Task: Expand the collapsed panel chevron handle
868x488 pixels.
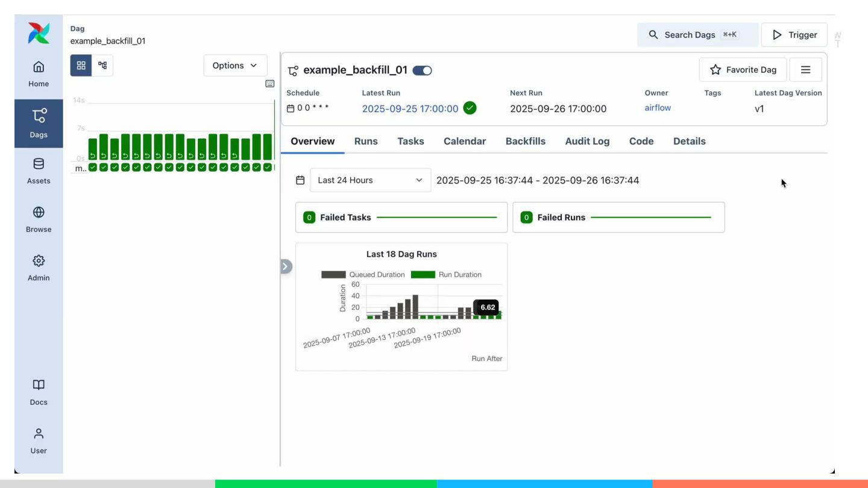Action: pos(286,266)
